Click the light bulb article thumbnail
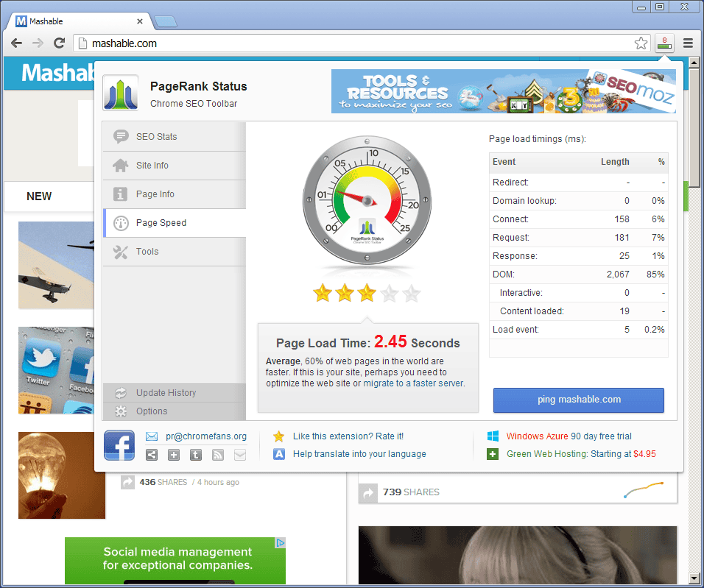This screenshot has width=704, height=588. [x=62, y=475]
